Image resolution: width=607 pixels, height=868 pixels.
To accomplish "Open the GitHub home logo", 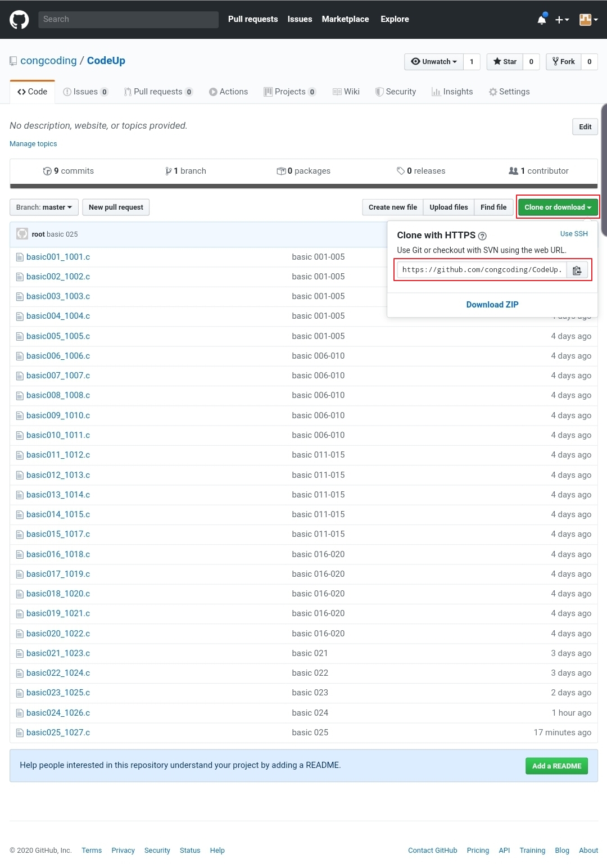I will pos(19,20).
